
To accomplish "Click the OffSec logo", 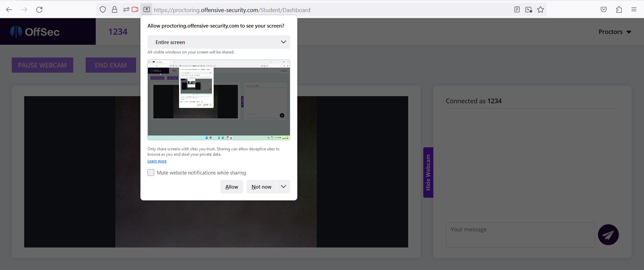I will [35, 32].
